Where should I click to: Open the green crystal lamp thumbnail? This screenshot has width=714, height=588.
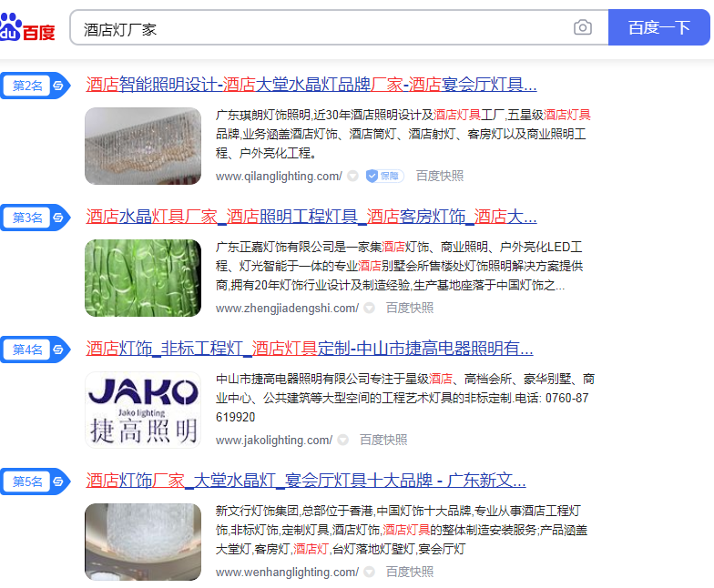(143, 279)
